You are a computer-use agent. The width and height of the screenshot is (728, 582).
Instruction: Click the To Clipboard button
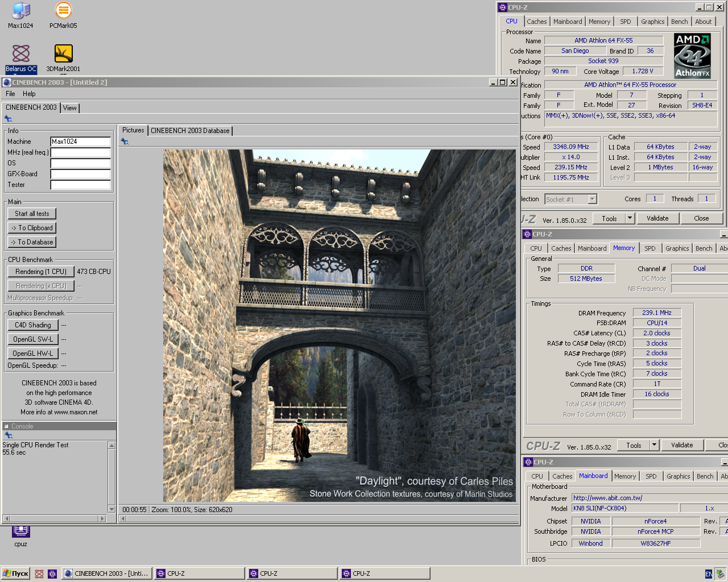[32, 228]
